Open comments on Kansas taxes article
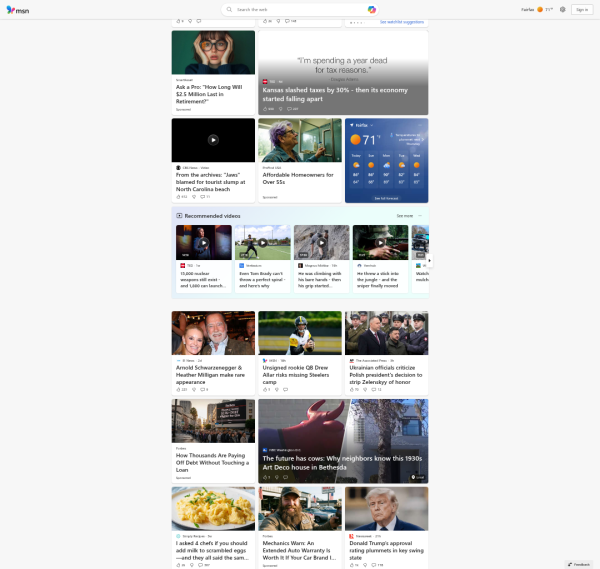 click(292, 109)
